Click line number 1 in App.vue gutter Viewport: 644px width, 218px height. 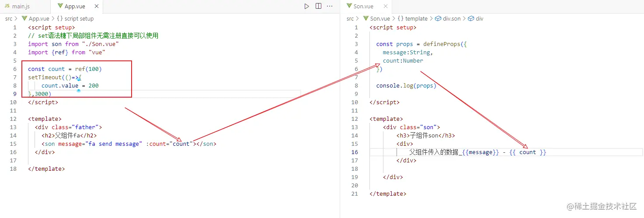tap(15, 27)
